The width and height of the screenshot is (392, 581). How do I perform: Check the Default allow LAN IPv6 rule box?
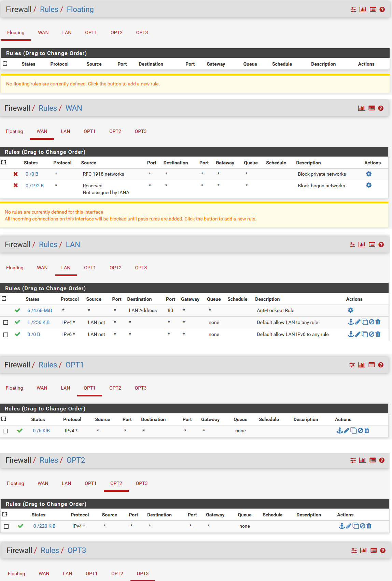point(5,335)
